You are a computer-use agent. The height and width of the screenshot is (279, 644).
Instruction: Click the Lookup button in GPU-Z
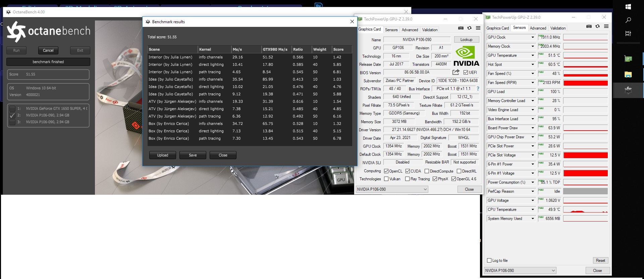pyautogui.click(x=466, y=40)
